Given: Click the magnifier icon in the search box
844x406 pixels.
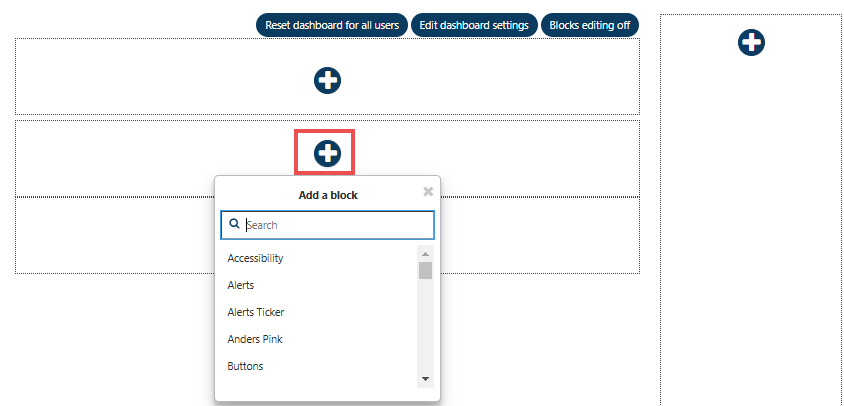Looking at the screenshot, I should (234, 225).
